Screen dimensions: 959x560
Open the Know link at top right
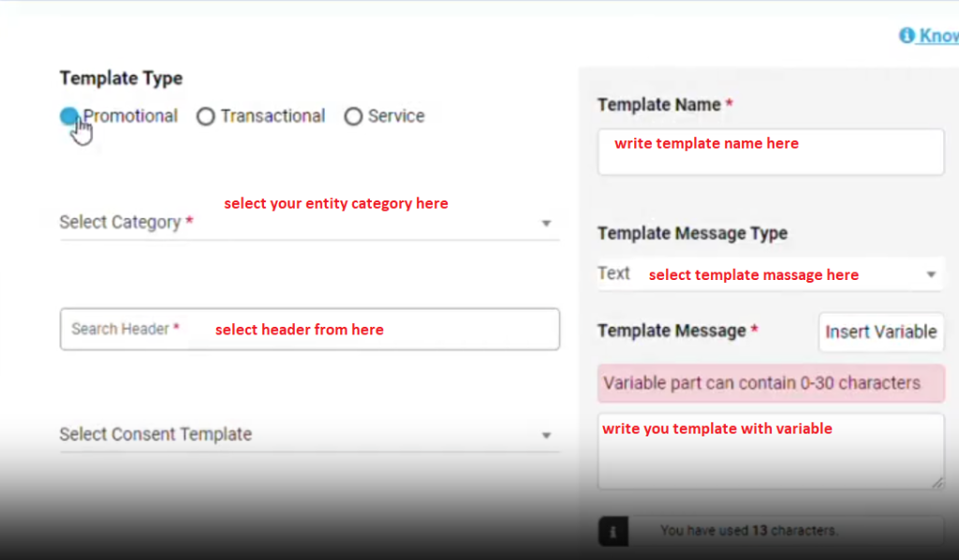(x=938, y=36)
